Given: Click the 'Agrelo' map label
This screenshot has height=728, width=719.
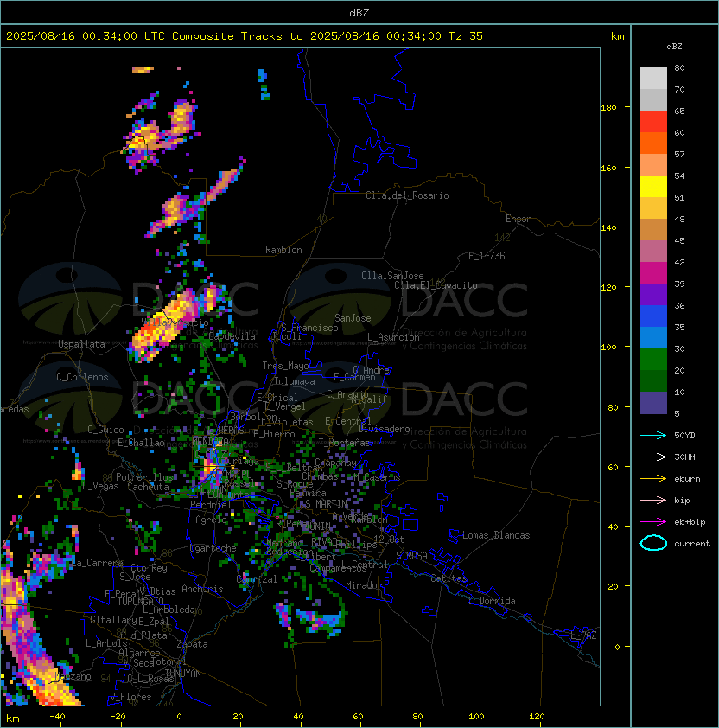Looking at the screenshot, I should point(211,520).
